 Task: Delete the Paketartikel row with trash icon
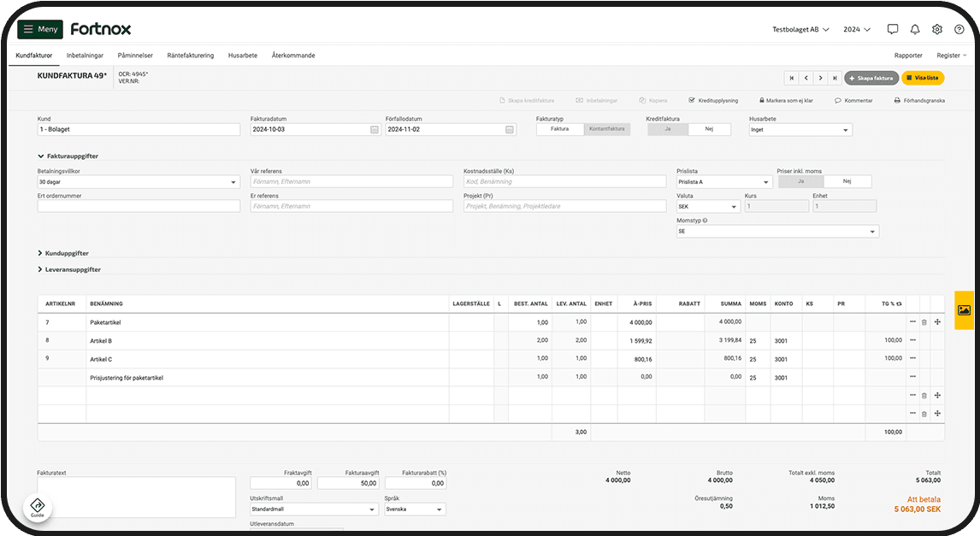[924, 322]
